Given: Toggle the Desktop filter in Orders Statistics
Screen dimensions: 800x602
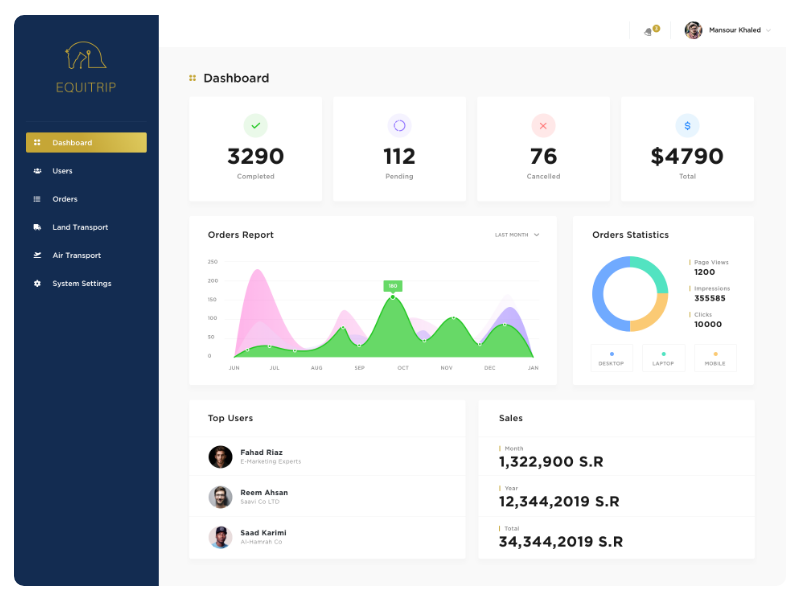Looking at the screenshot, I should click(611, 358).
